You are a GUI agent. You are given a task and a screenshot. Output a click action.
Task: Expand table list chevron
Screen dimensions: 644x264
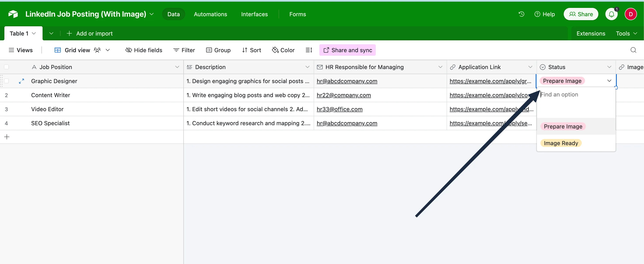(51, 33)
